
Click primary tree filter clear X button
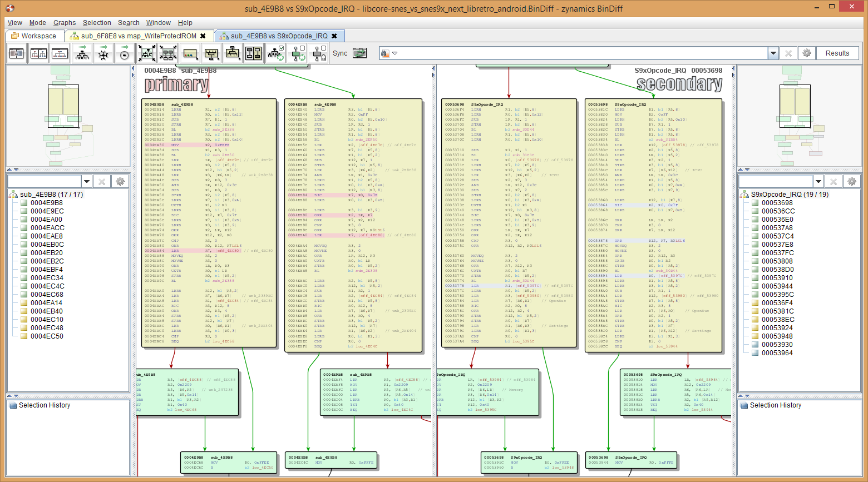[x=102, y=181]
